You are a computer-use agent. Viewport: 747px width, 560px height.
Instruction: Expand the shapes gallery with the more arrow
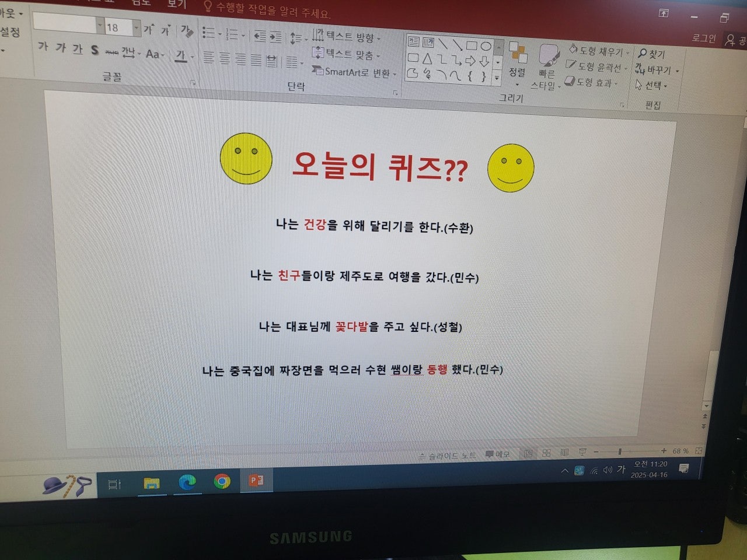click(497, 77)
